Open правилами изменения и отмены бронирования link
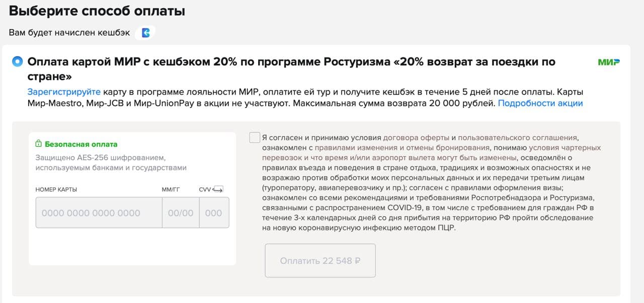Screen dimensions: 644x303 click(402, 148)
